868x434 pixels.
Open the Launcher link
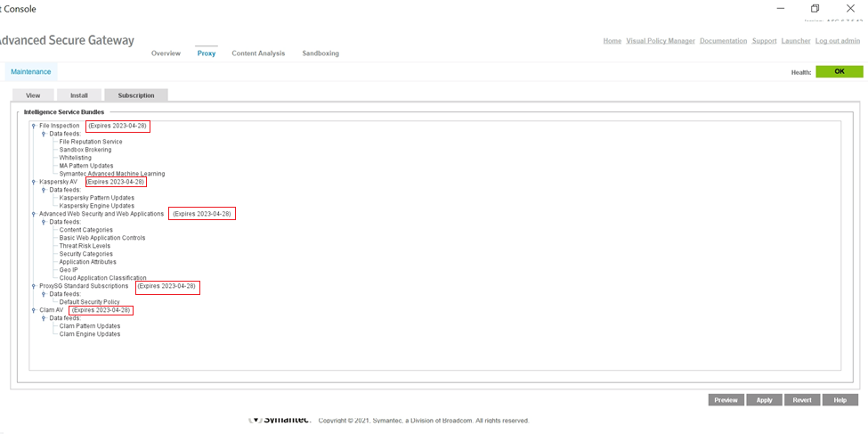[796, 41]
